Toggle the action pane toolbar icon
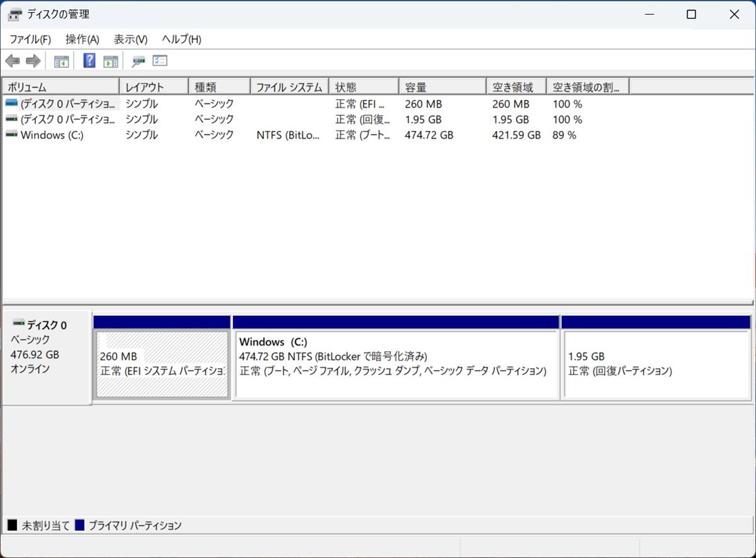The width and height of the screenshot is (756, 558). click(111, 61)
